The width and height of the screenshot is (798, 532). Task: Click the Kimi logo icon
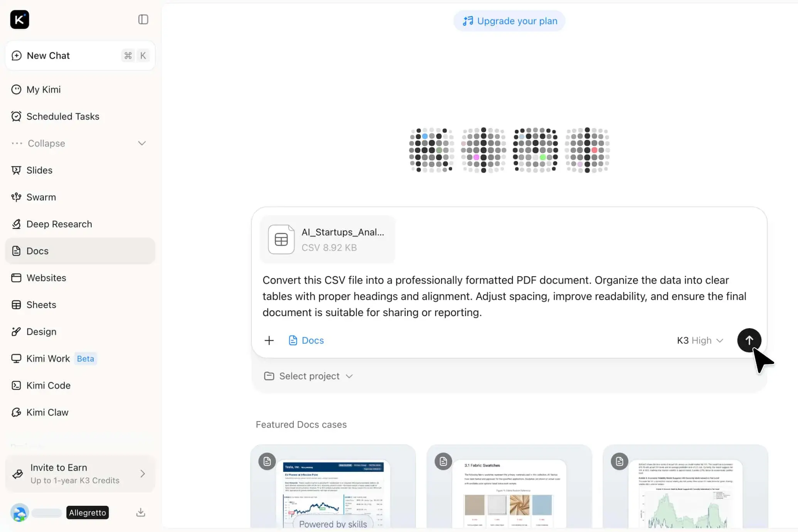pyautogui.click(x=20, y=19)
